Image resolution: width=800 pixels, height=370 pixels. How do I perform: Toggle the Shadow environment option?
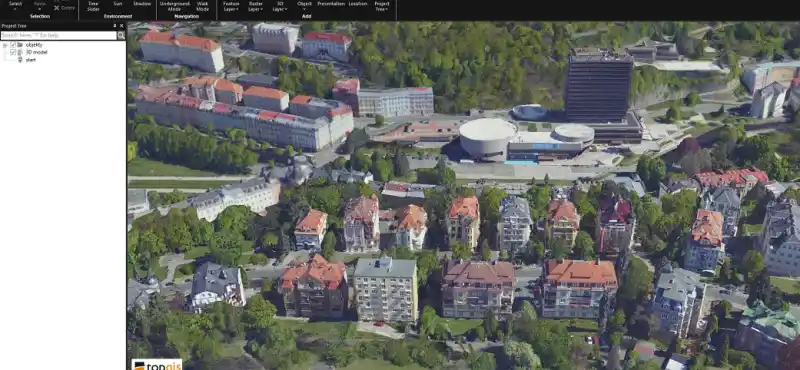142,4
